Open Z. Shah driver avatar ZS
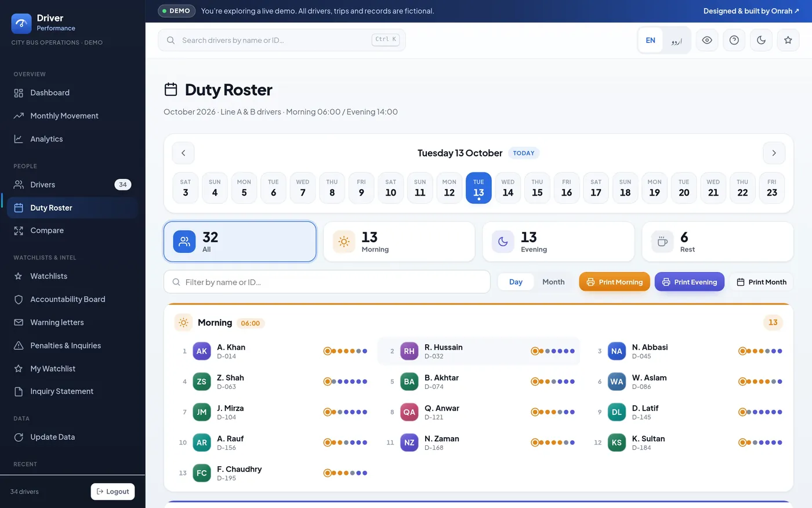812x508 pixels. (202, 381)
